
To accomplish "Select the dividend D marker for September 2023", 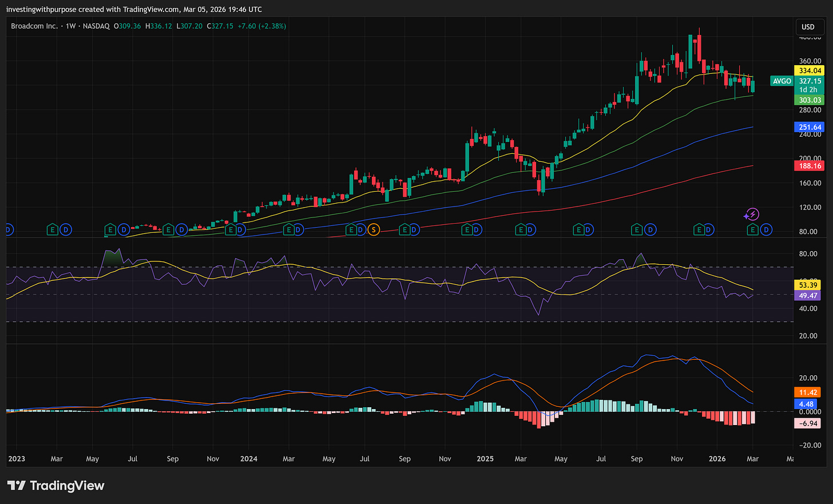I will (x=181, y=230).
